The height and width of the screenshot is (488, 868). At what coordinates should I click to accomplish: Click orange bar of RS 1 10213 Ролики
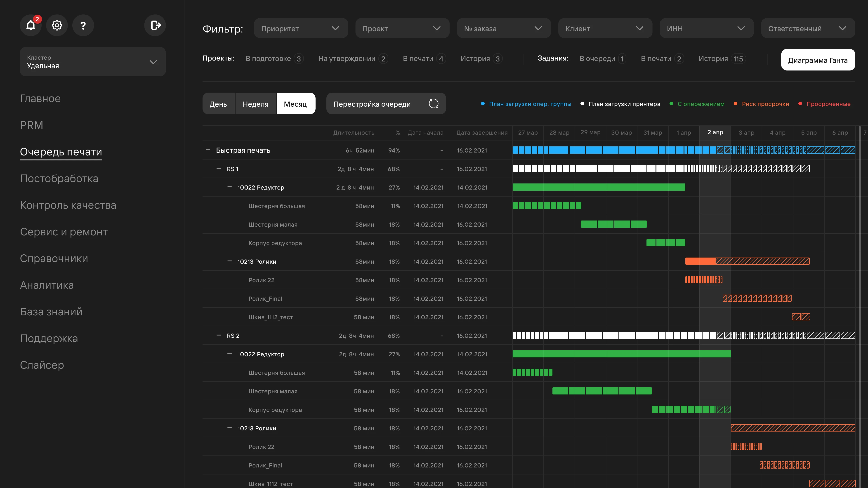click(x=747, y=261)
